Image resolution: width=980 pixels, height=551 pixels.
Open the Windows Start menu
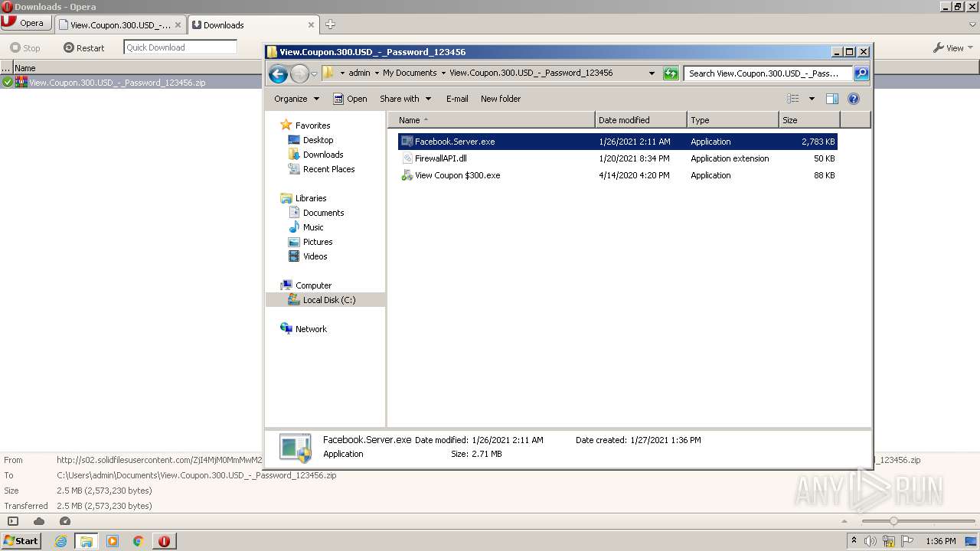[21, 540]
